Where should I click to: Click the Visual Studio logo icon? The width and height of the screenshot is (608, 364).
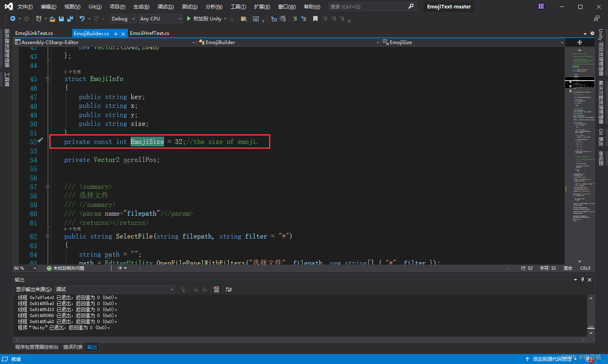tap(8, 6)
